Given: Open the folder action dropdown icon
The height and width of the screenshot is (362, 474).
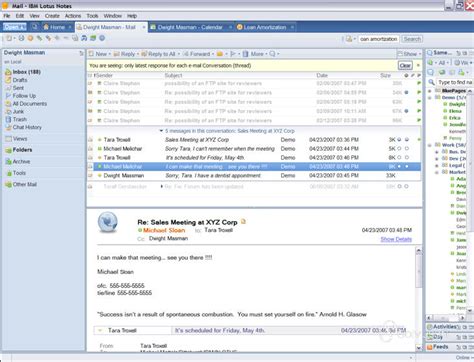Looking at the screenshot, I should tap(221, 54).
